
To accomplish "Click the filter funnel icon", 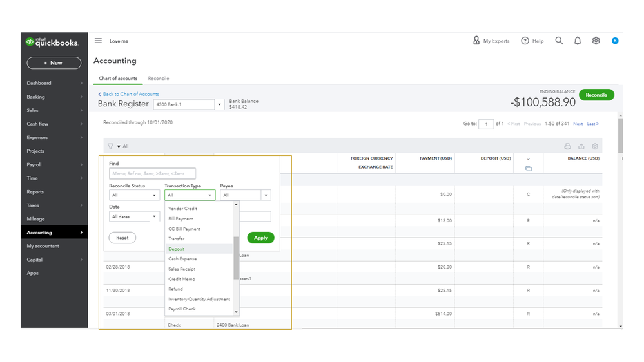I will (x=110, y=146).
